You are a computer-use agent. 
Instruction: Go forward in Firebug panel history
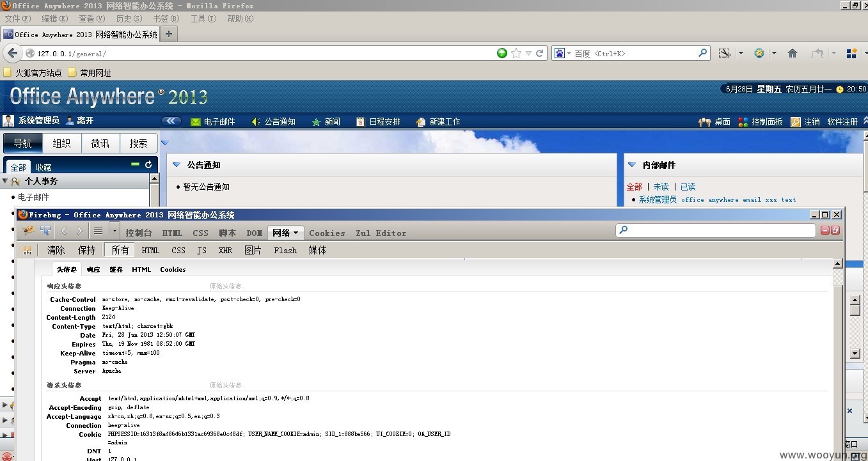80,231
